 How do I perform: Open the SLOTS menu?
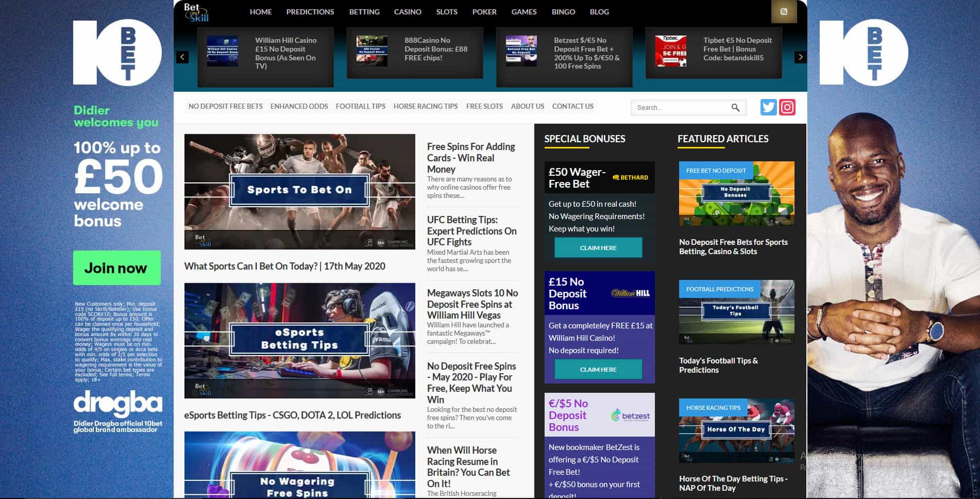[x=447, y=12]
